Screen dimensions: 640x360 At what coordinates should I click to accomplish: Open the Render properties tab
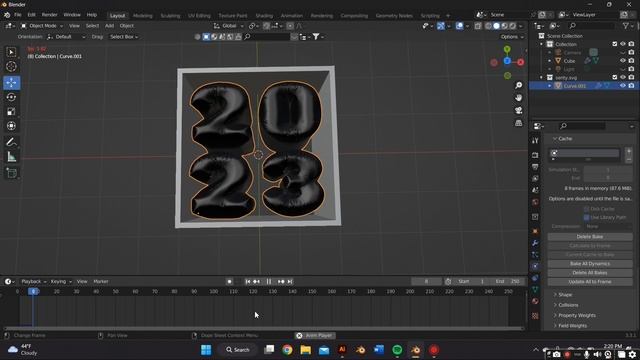coord(535,155)
